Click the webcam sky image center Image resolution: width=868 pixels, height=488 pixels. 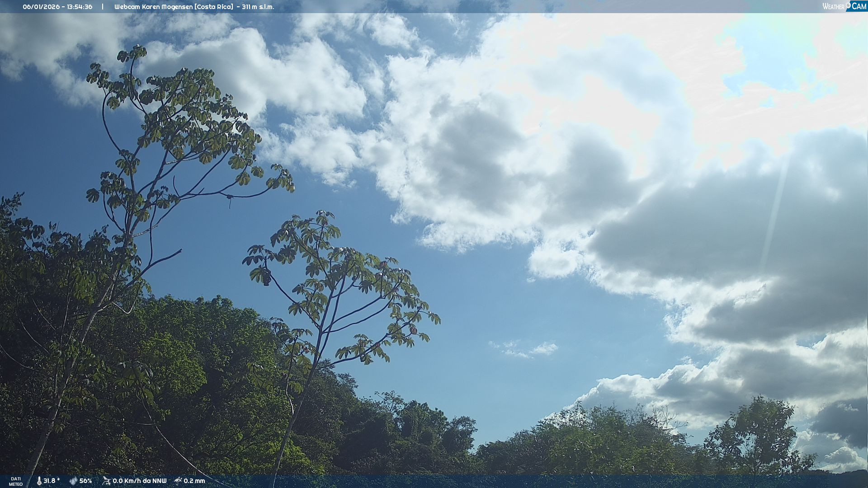pos(434,244)
